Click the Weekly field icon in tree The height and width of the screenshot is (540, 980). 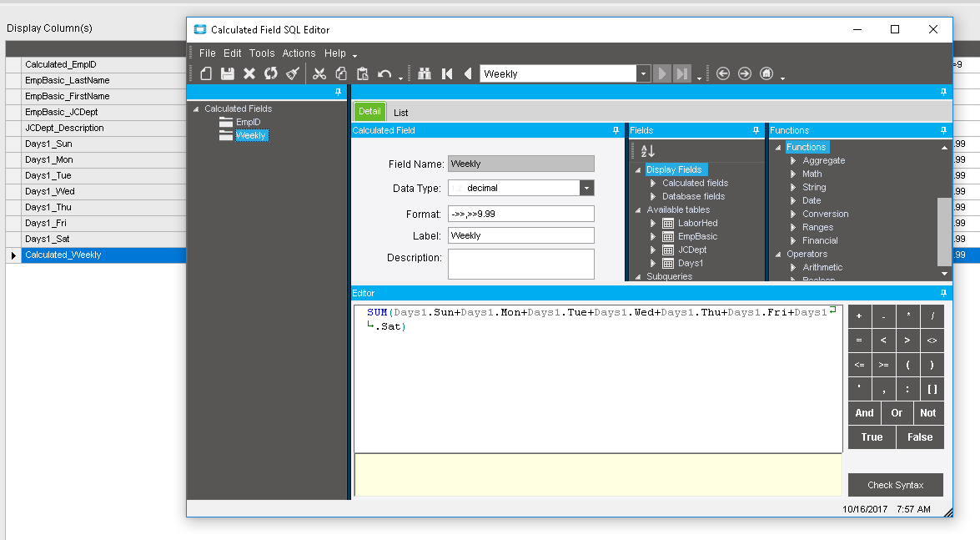[x=226, y=135]
